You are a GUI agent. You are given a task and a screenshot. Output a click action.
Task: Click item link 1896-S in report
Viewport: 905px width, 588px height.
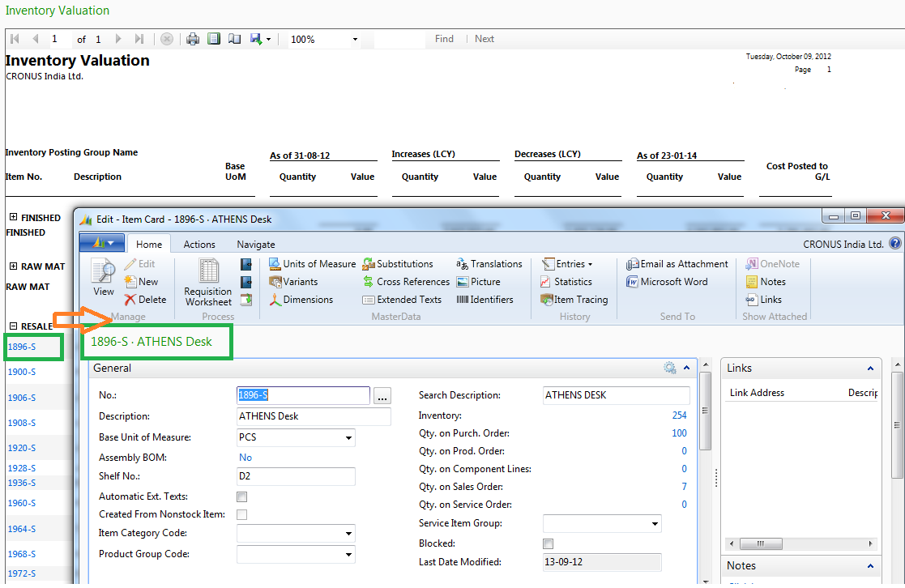click(x=22, y=347)
